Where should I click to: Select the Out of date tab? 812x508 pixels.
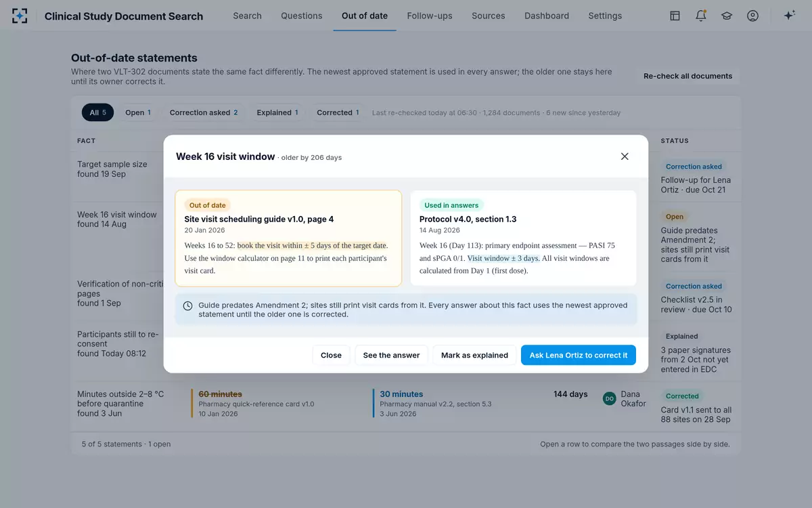click(365, 16)
